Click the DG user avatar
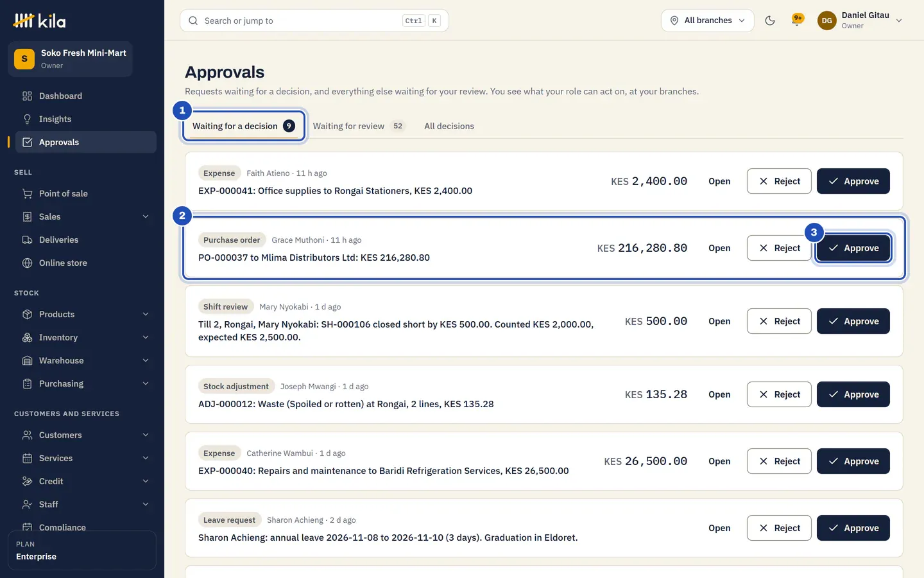Image resolution: width=924 pixels, height=578 pixels. click(x=827, y=21)
